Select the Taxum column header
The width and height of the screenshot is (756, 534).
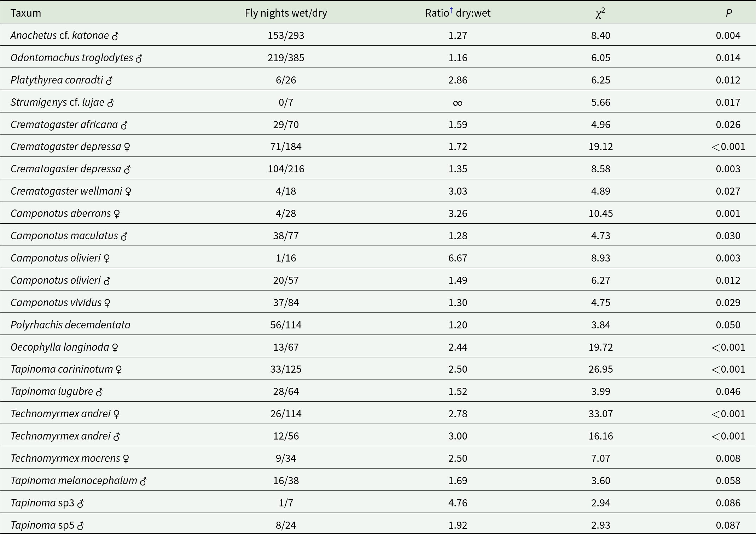click(26, 13)
